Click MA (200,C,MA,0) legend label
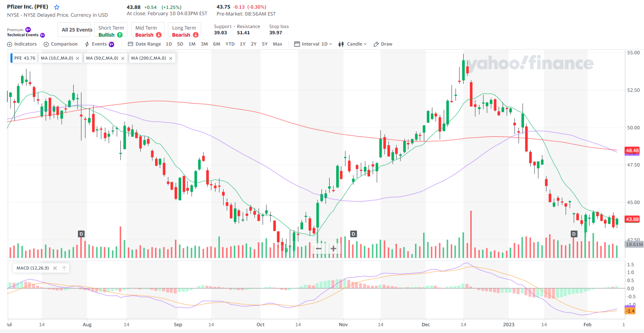 click(148, 58)
